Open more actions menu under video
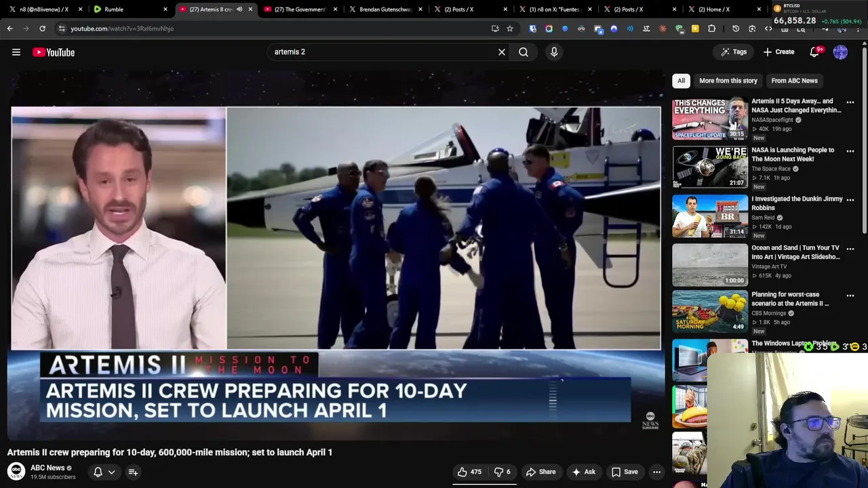The height and width of the screenshot is (488, 868). click(656, 472)
